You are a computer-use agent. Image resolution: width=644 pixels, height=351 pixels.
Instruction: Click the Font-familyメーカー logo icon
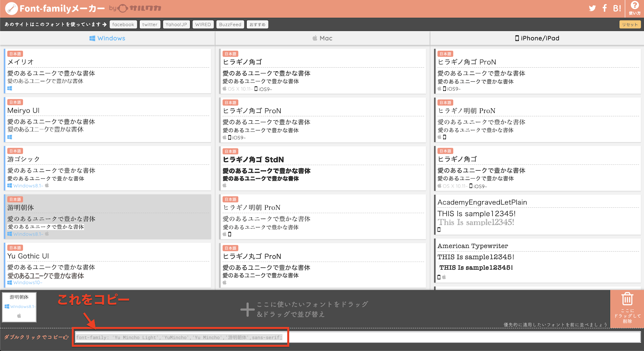(x=11, y=8)
